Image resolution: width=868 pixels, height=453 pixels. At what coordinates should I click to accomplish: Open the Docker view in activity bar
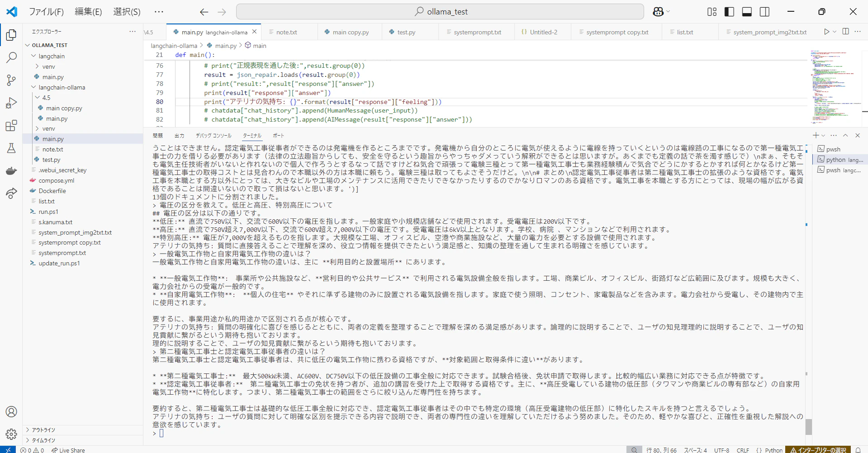[x=11, y=171]
